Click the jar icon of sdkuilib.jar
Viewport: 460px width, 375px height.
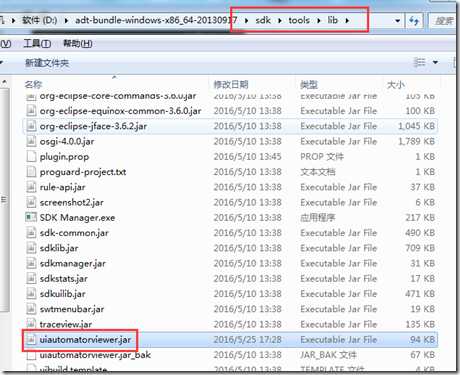pyautogui.click(x=31, y=294)
